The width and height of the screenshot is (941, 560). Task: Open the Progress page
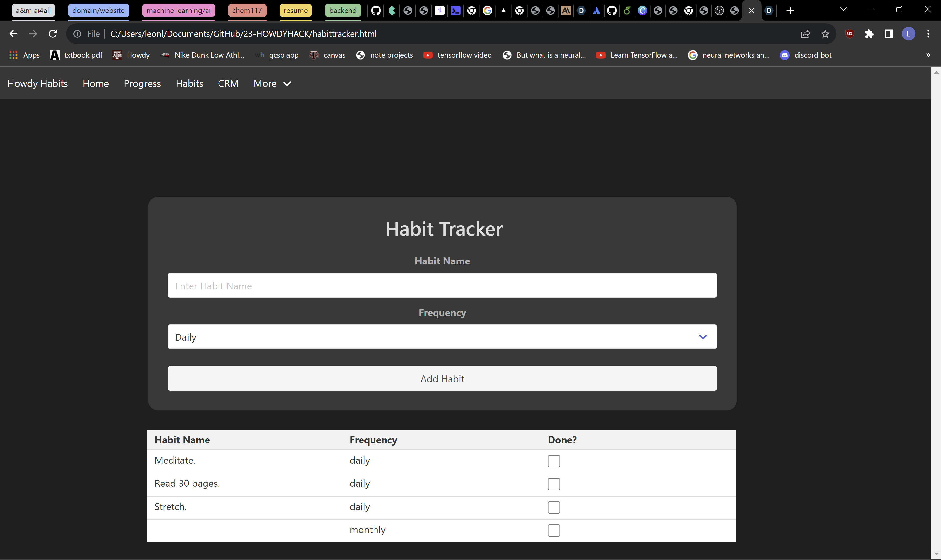[142, 83]
